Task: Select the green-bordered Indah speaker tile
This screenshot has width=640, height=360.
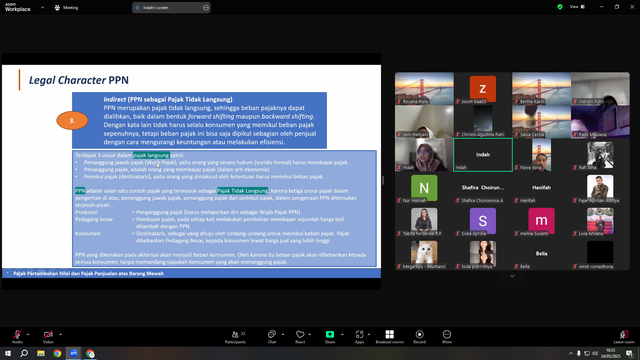Action: (x=483, y=155)
